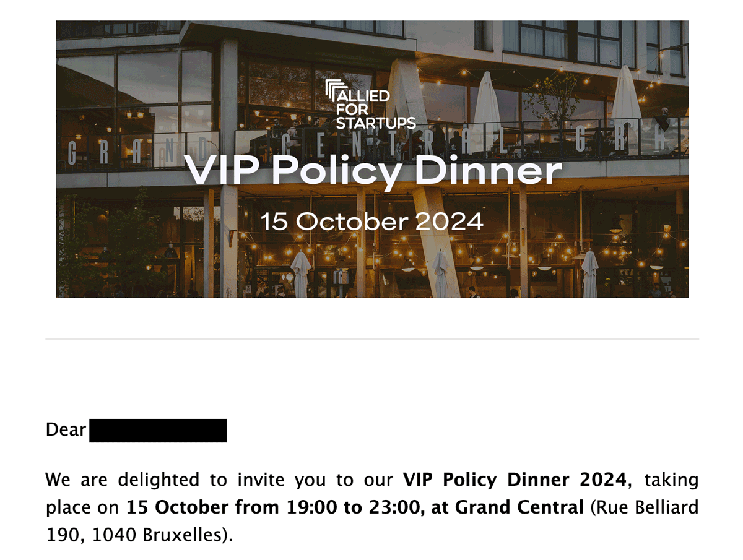Image resolution: width=743 pixels, height=560 pixels.
Task: Click the bold VIP Policy Dinner 2024 text
Action: (515, 480)
